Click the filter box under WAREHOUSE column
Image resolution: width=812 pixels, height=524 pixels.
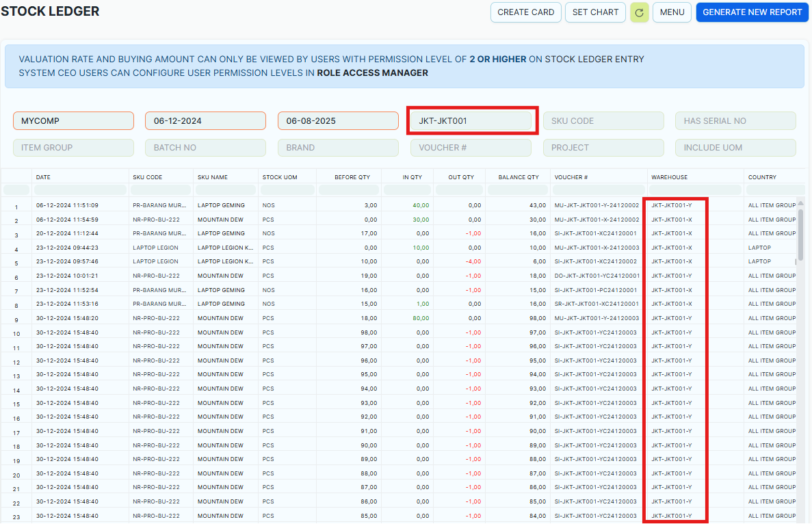tap(696, 190)
